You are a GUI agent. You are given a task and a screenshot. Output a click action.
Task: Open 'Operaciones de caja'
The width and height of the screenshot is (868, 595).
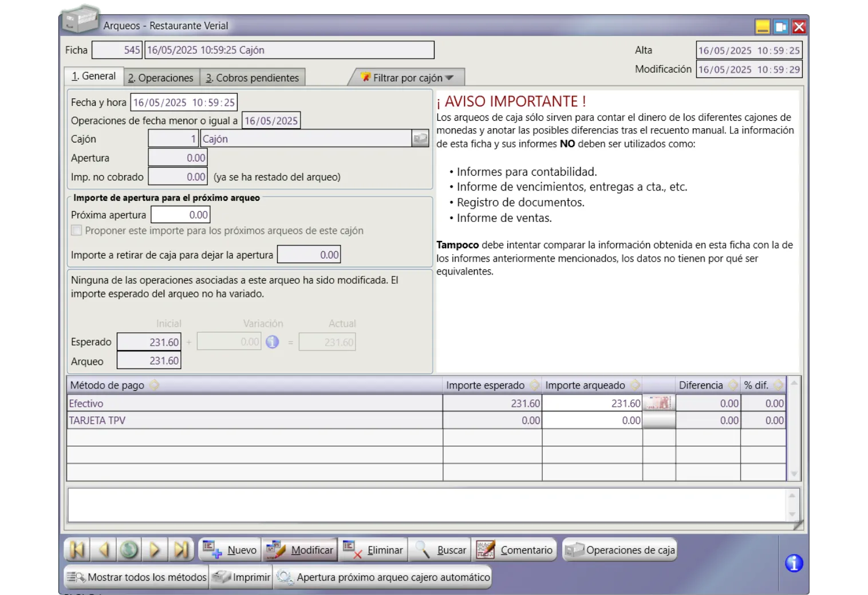tap(620, 550)
